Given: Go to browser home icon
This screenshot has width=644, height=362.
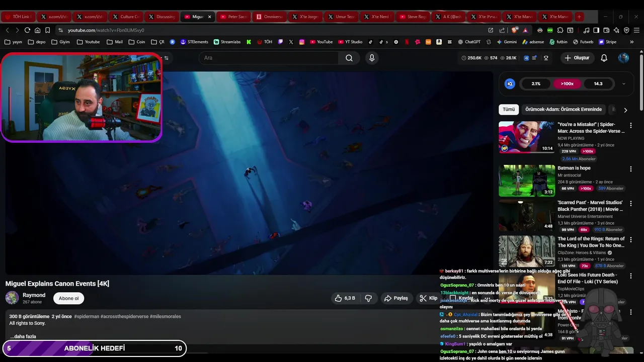Looking at the screenshot, I should pyautogui.click(x=37, y=30).
